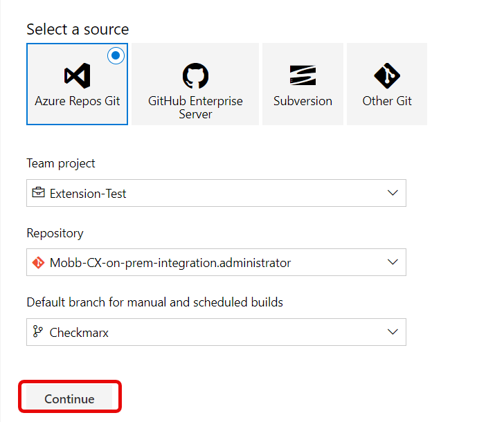This screenshot has height=422, width=504.
Task: Click the GitHub Enterprise Server text label
Action: pyautogui.click(x=195, y=107)
